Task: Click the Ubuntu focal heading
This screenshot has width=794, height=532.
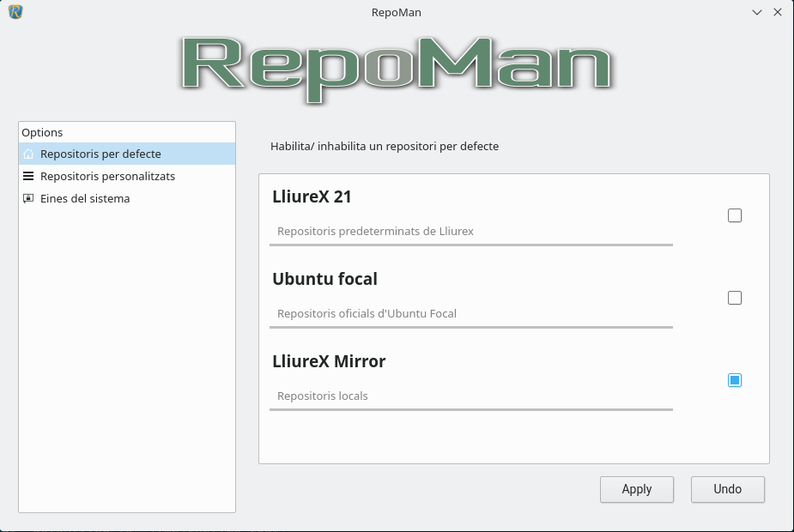Action: pyautogui.click(x=325, y=279)
